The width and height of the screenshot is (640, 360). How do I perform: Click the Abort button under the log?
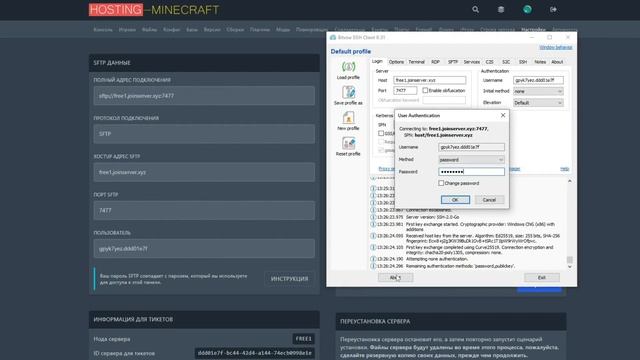(396, 278)
